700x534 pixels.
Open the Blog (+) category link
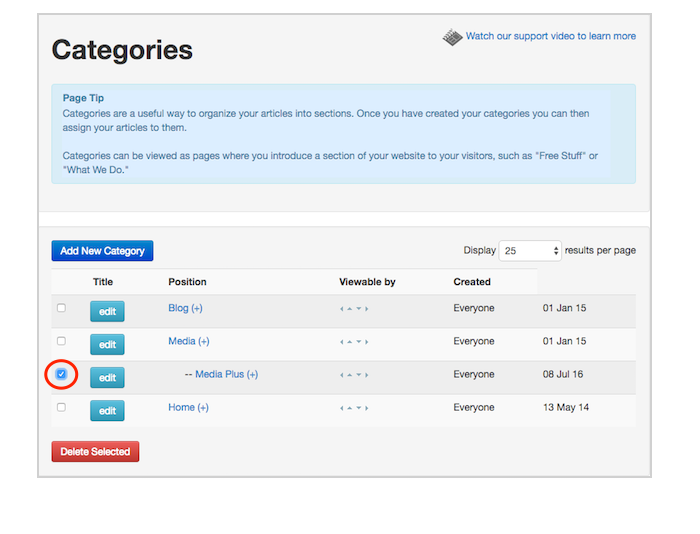185,308
